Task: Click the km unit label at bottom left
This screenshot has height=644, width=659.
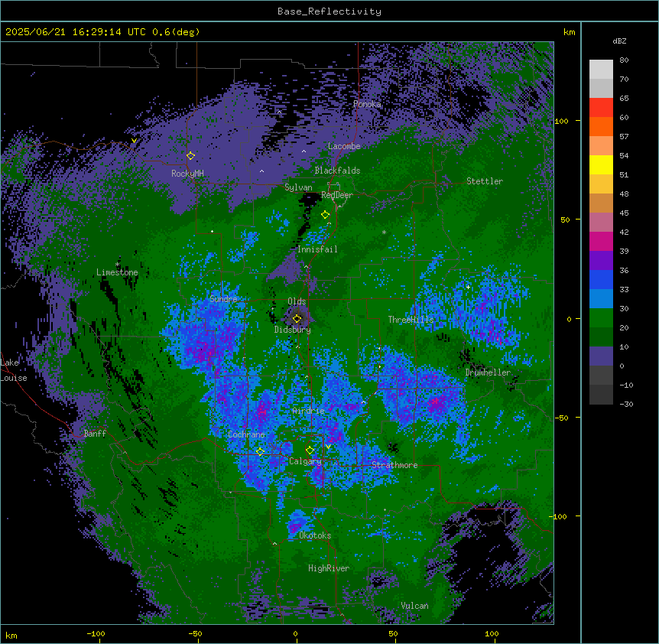Action: click(x=11, y=635)
